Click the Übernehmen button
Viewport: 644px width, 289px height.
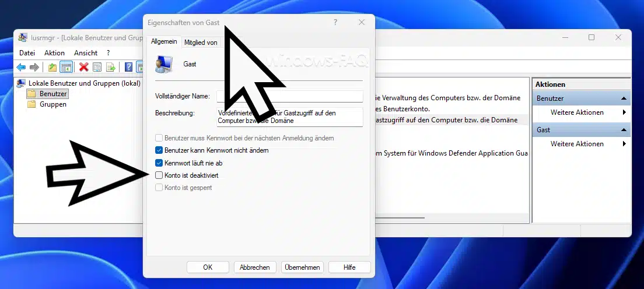[302, 267]
